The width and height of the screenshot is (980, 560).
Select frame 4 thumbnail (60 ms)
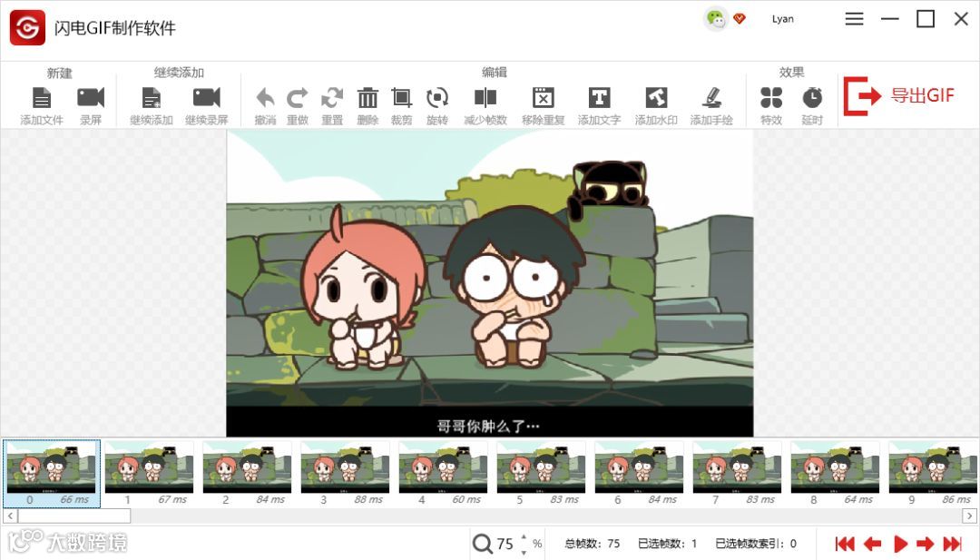[444, 473]
